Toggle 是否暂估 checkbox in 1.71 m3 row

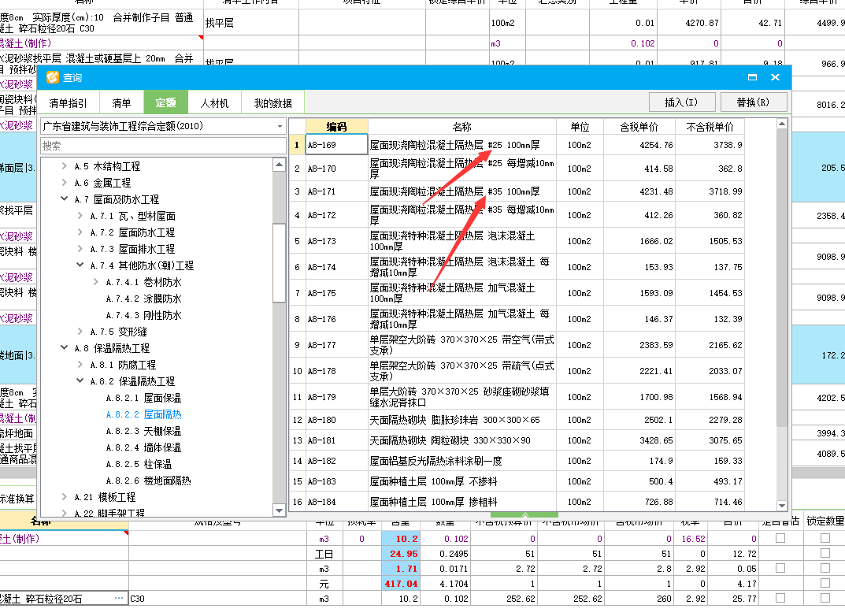780,568
